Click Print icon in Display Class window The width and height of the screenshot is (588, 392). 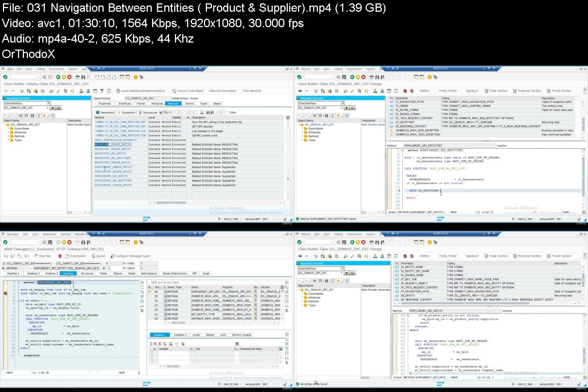point(78,77)
